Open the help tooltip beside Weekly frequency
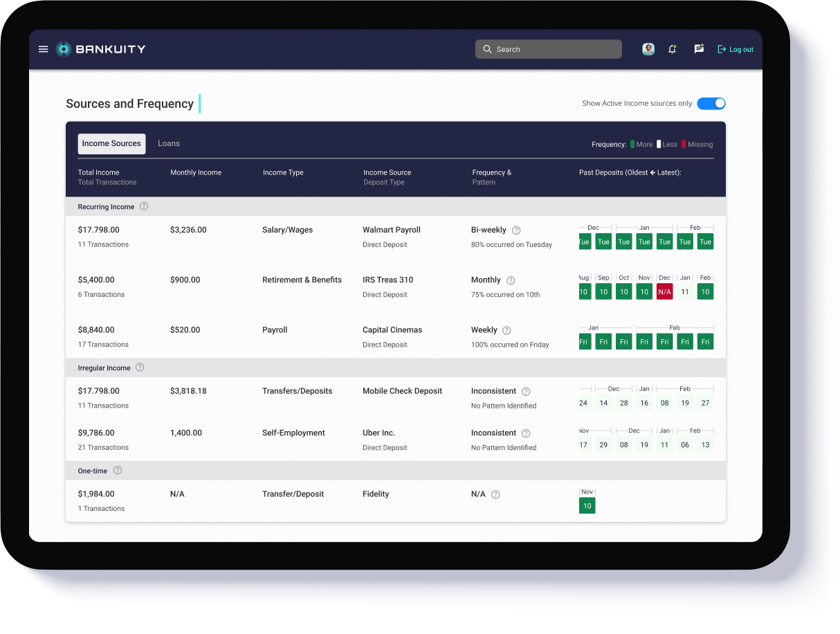 [505, 330]
